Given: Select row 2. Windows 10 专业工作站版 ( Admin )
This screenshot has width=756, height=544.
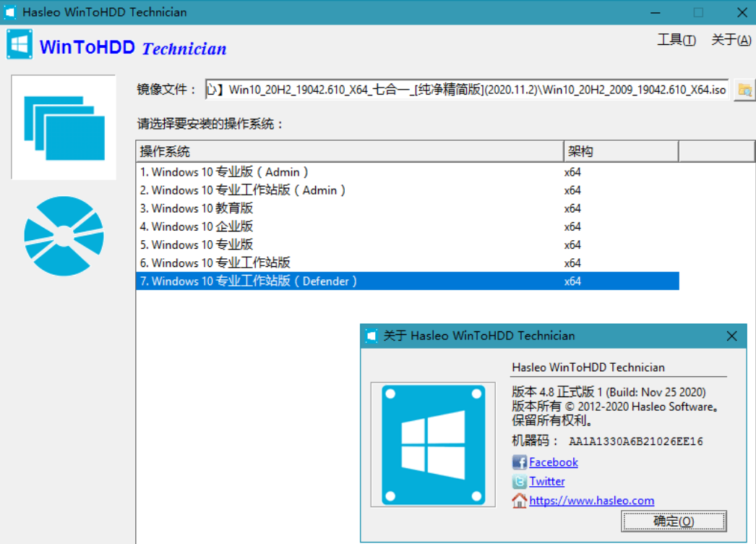Looking at the screenshot, I should 408,190.
